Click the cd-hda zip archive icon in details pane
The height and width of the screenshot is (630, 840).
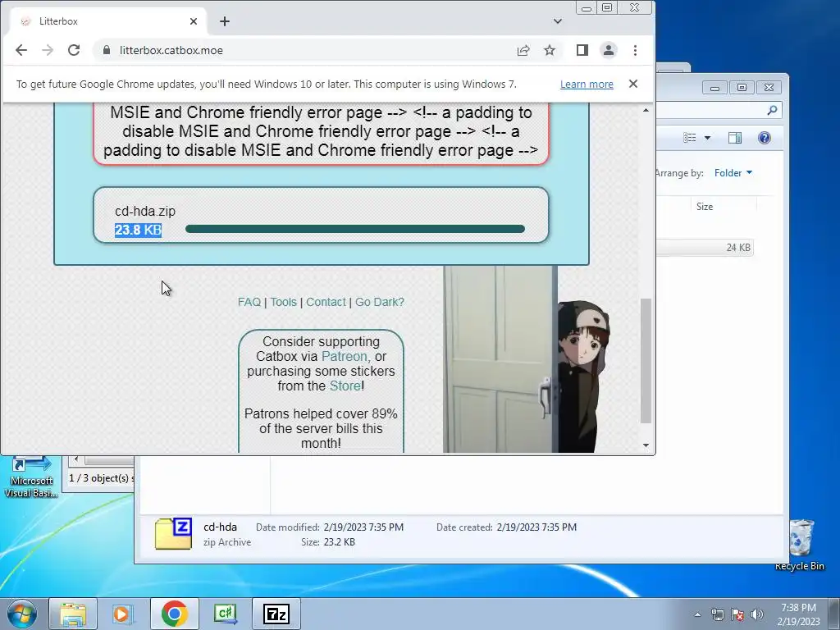173,533
